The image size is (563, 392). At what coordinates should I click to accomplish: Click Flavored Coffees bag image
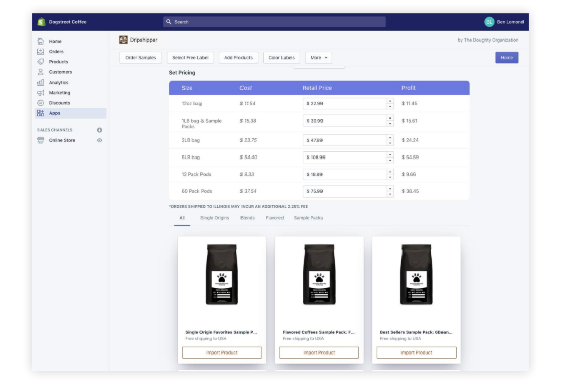point(319,275)
